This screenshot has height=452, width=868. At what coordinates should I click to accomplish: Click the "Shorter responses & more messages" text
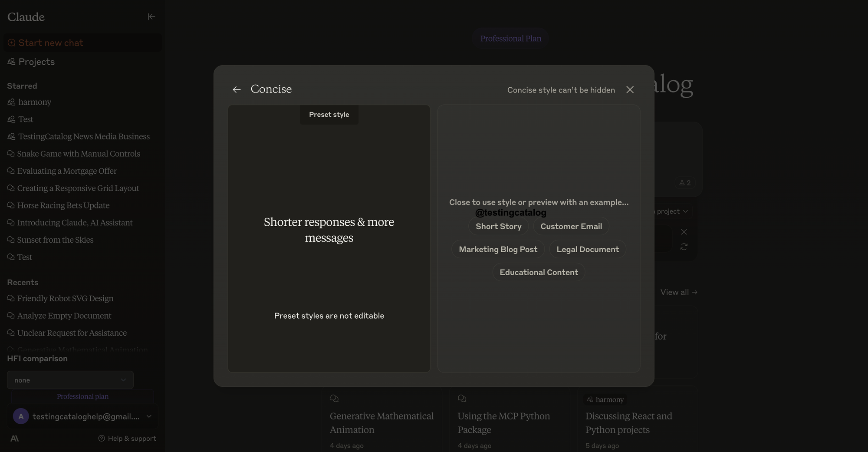(329, 230)
